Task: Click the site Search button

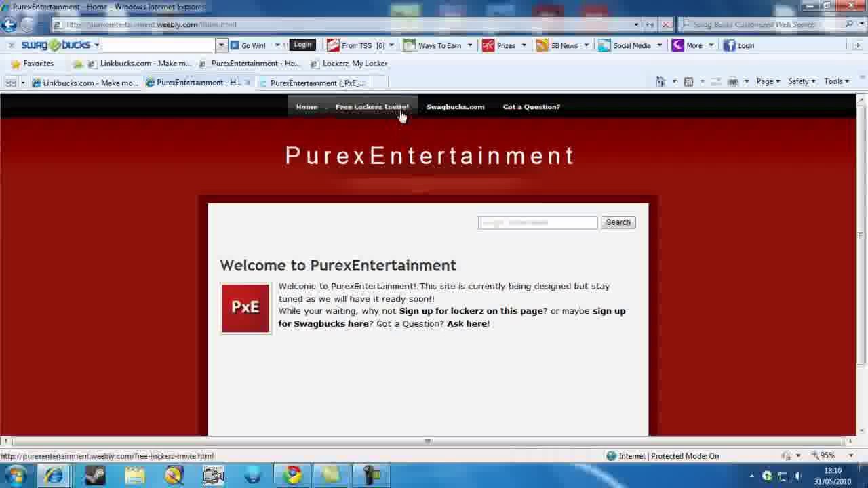Action: click(x=618, y=222)
